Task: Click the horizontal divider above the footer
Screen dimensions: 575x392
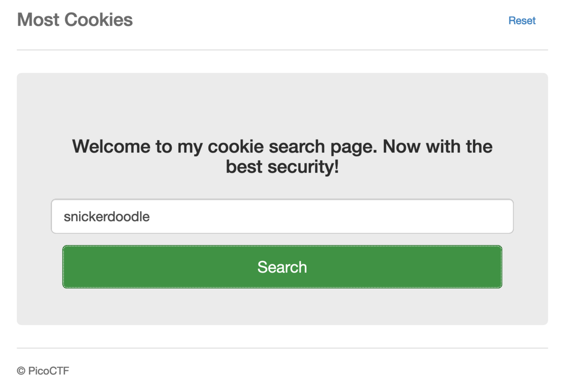Action: click(x=282, y=348)
